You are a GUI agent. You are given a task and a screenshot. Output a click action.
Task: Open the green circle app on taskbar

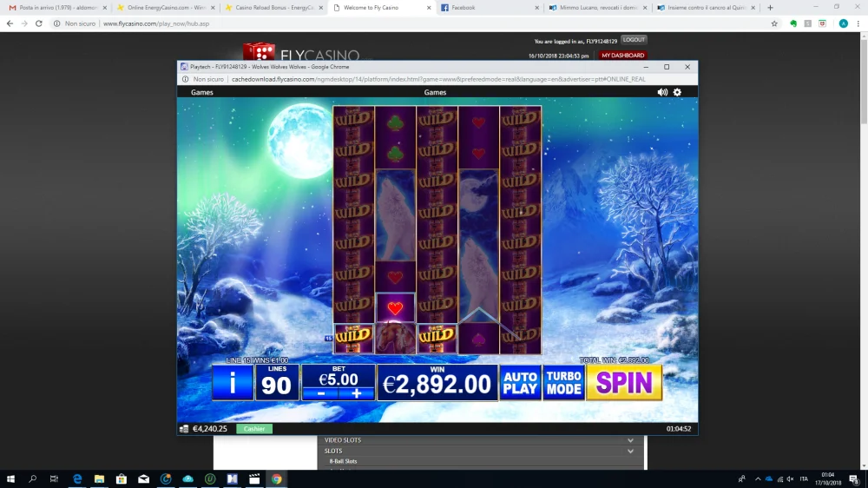point(210,479)
